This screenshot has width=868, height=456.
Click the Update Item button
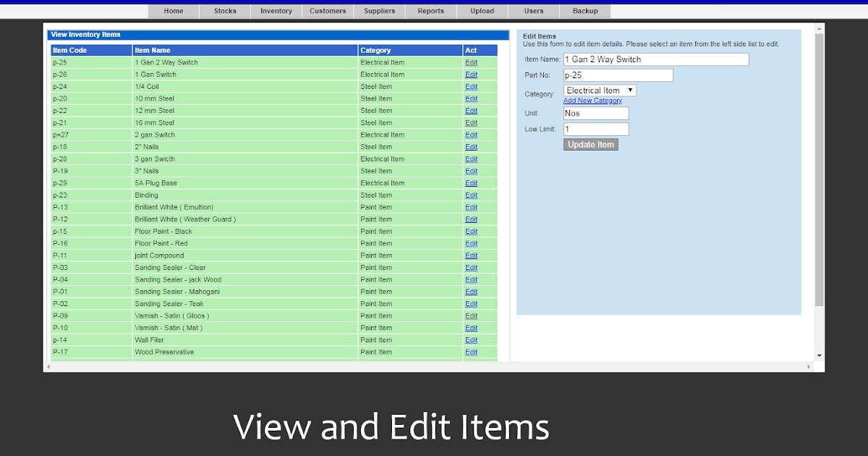tap(590, 144)
